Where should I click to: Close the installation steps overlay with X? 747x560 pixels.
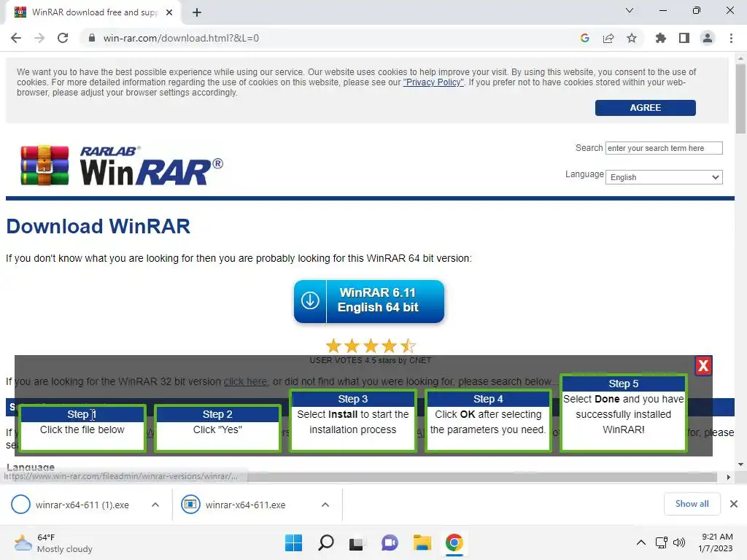tap(703, 366)
